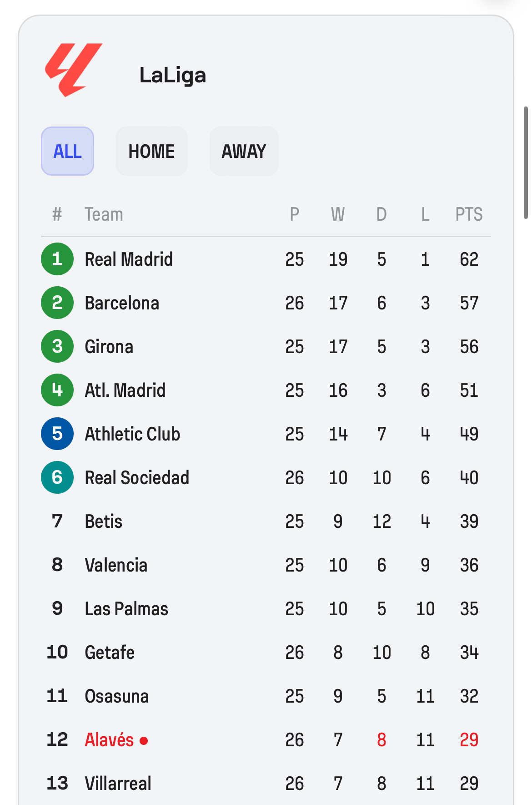Select the ALL standings tab

pos(67,151)
